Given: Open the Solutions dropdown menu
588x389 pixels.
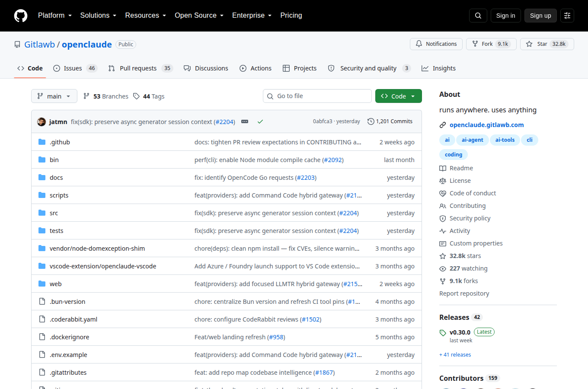Looking at the screenshot, I should (98, 15).
